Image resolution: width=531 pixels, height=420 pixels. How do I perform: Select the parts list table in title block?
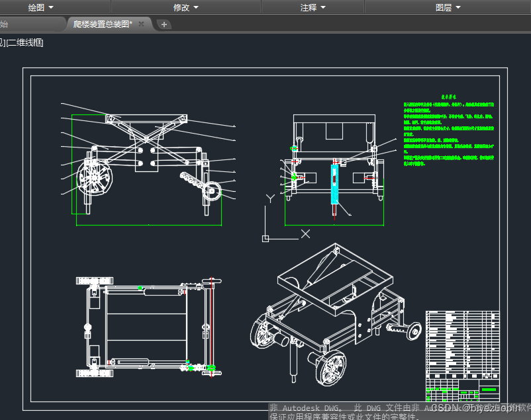(x=463, y=345)
